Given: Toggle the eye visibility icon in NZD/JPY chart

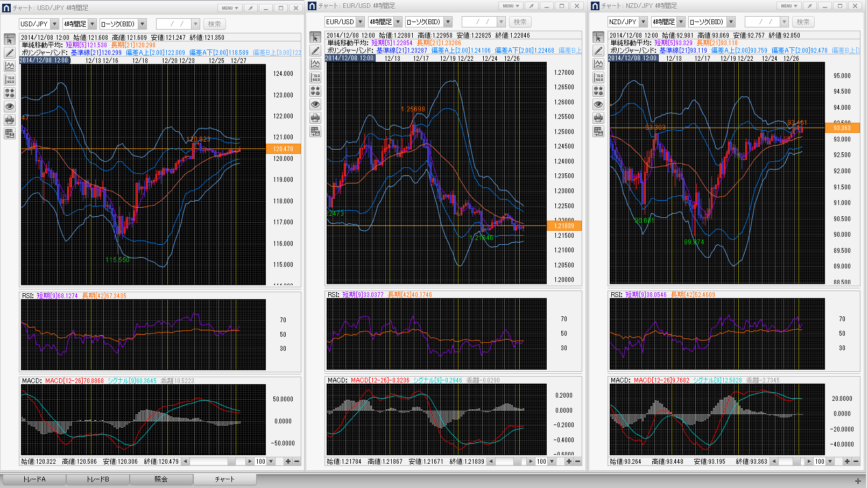Looking at the screenshot, I should coord(598,104).
